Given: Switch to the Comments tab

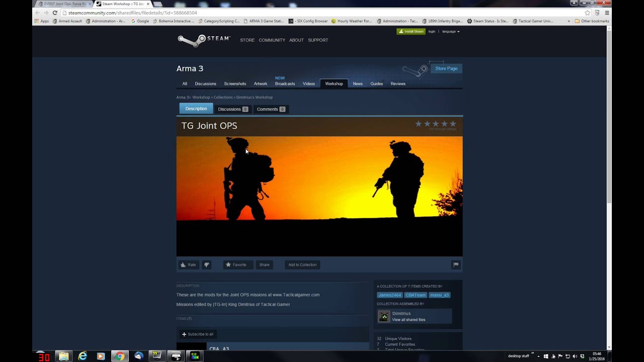Looking at the screenshot, I should [x=271, y=109].
